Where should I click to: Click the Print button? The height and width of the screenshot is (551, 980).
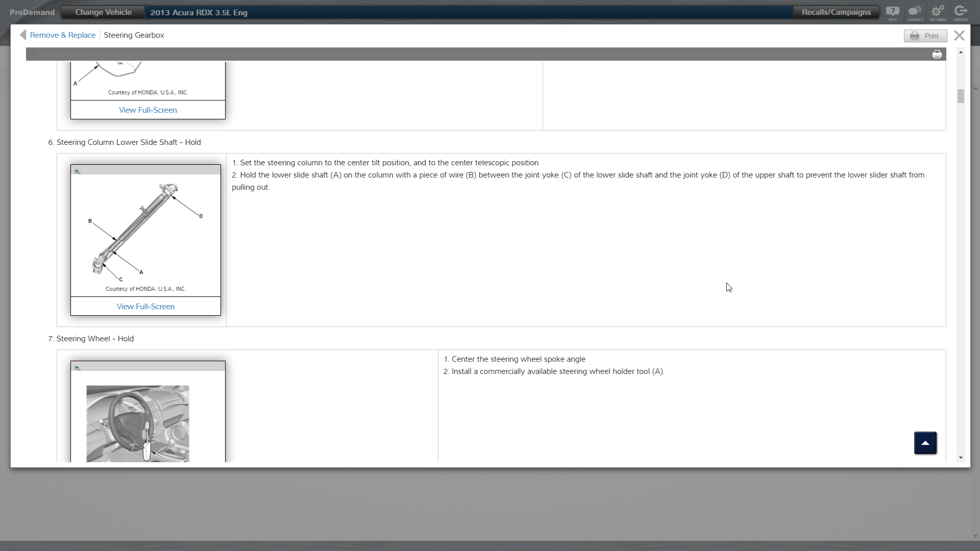click(925, 36)
